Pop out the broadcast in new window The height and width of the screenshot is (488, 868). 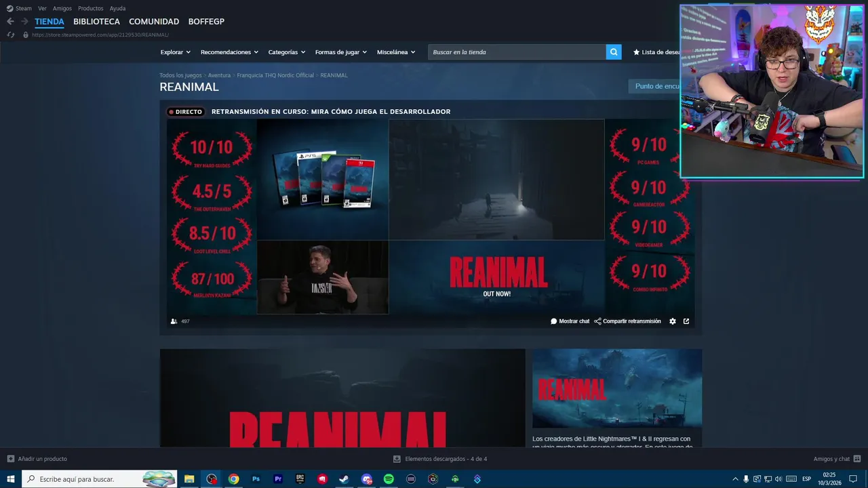tap(686, 321)
